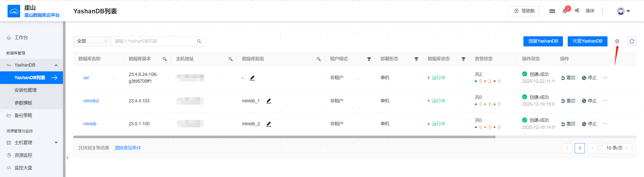
Task: Click the announcement speaker icon
Action: click(577, 11)
